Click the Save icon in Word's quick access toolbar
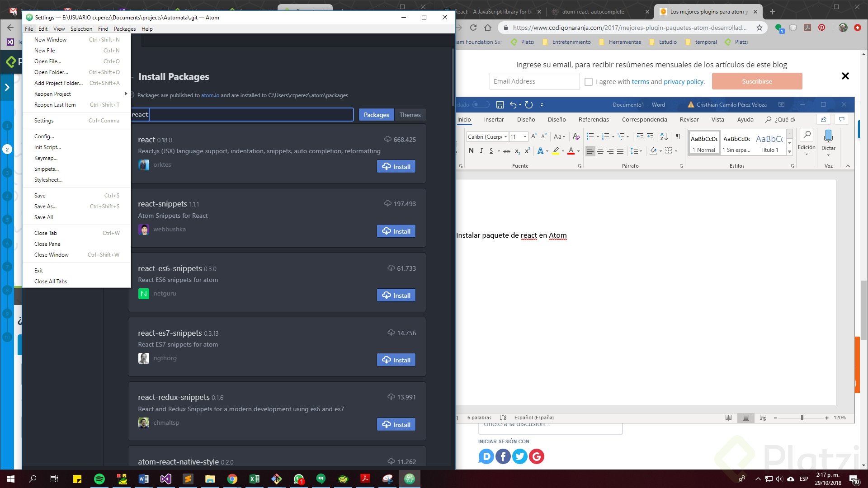 [x=500, y=105]
